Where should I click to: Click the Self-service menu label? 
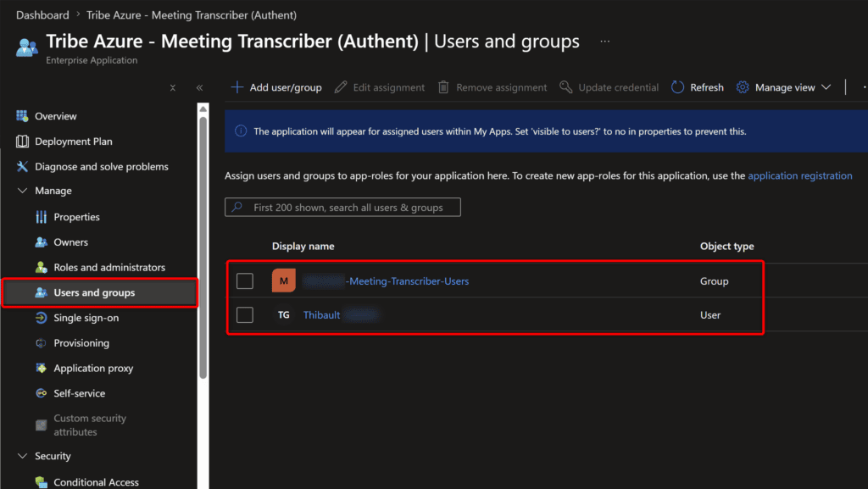pos(79,393)
